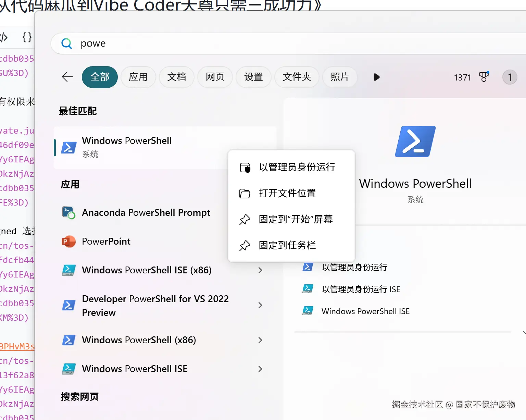Image resolution: width=526 pixels, height=420 pixels.
Task: Select the 网页 filter tab
Action: click(215, 77)
